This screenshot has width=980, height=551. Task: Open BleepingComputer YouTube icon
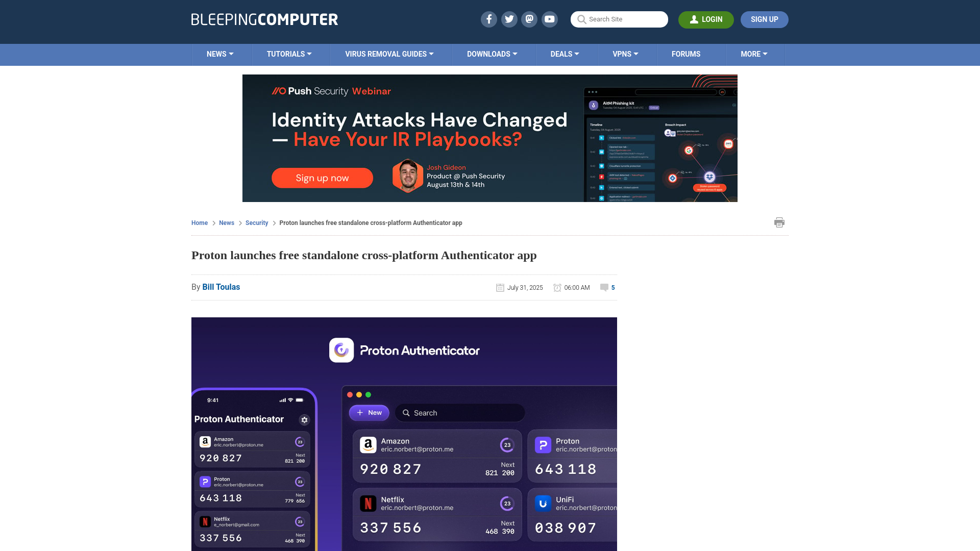coord(550,19)
